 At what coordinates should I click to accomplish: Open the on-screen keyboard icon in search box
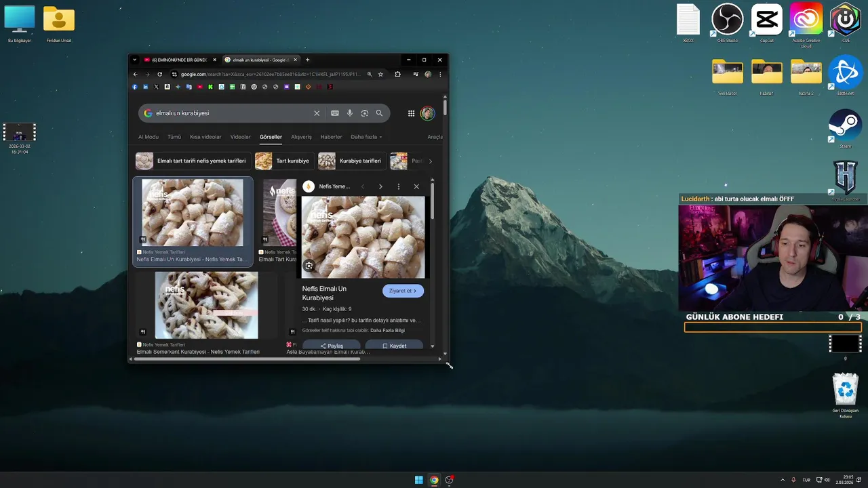coord(334,113)
